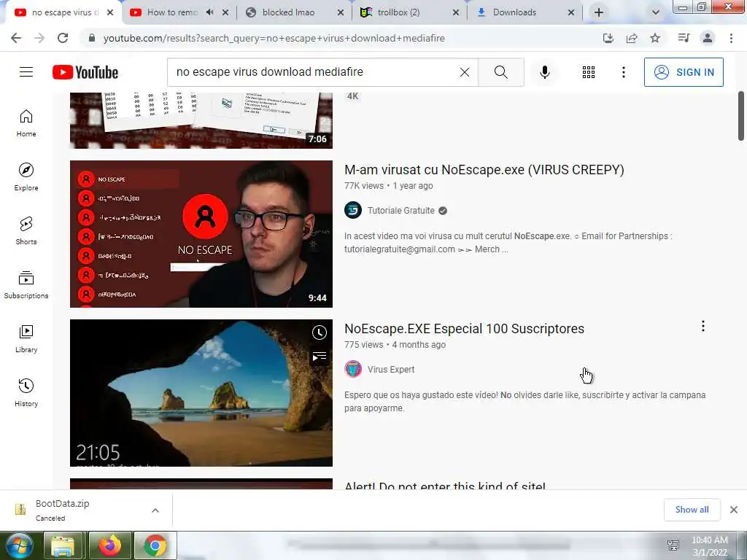Image resolution: width=747 pixels, height=560 pixels.
Task: Open a new browser tab
Action: pos(599,12)
